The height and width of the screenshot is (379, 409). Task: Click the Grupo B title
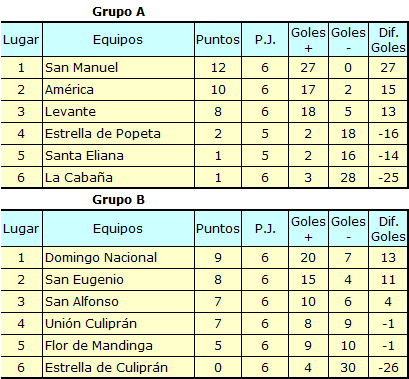118,200
